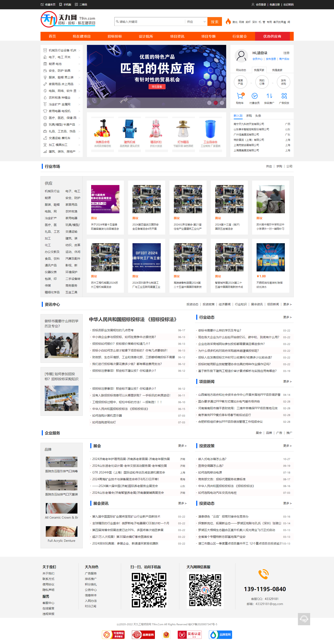Open 优选供应商 nav item
The width and height of the screenshot is (334, 644).
(272, 36)
